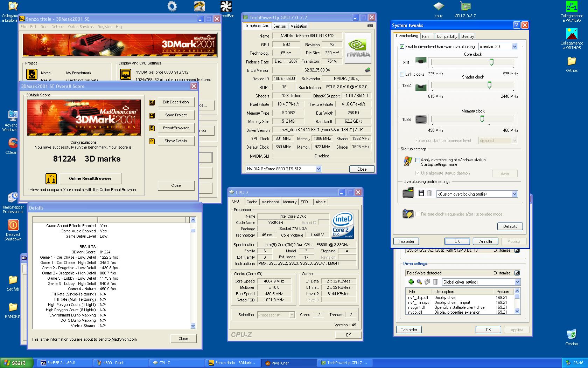The height and width of the screenshot is (368, 588).
Task: Click OK button in CPU-Z window
Action: (x=348, y=335)
